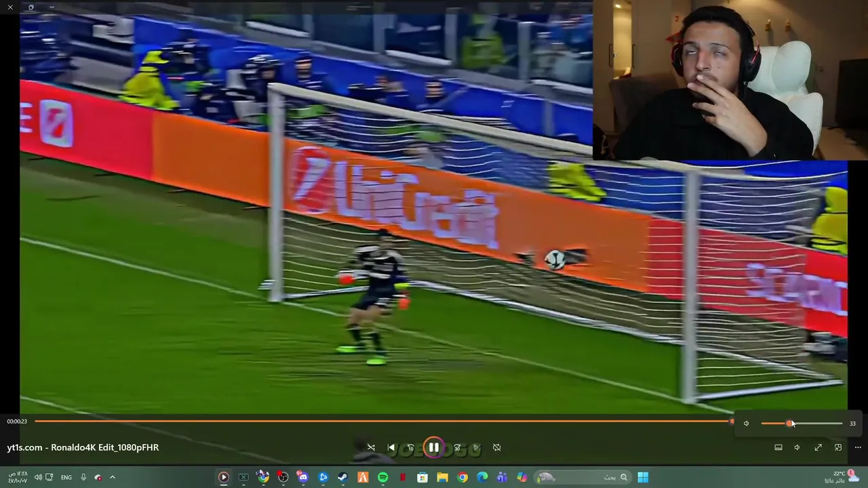Image resolution: width=868 pixels, height=488 pixels.
Task: Click the taskbar search box
Action: (583, 477)
